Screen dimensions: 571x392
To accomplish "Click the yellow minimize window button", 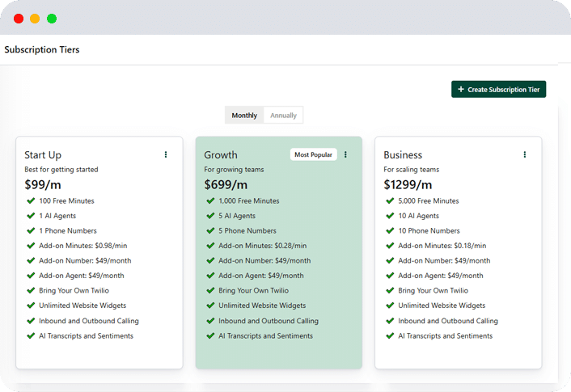I will pos(35,19).
